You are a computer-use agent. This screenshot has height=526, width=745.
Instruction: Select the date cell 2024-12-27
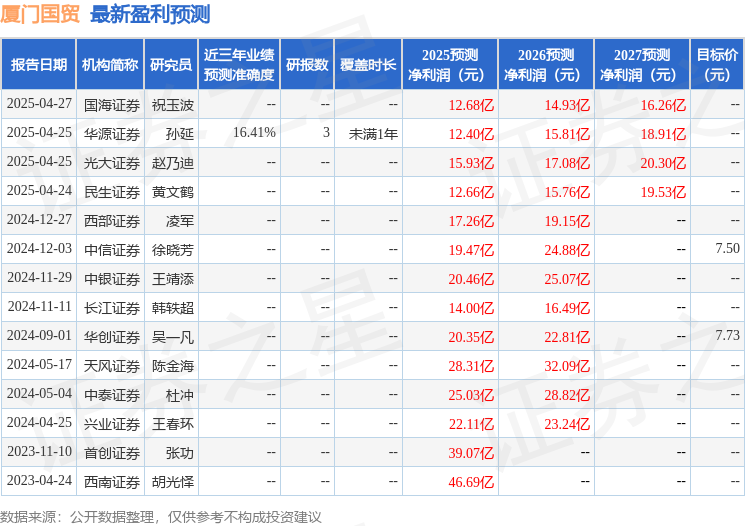point(39,220)
